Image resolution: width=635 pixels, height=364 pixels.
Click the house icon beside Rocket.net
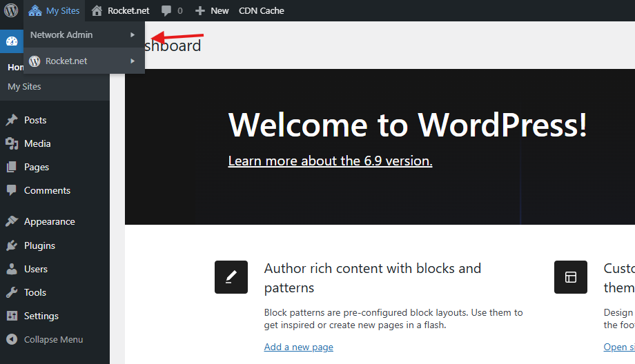[x=97, y=10]
